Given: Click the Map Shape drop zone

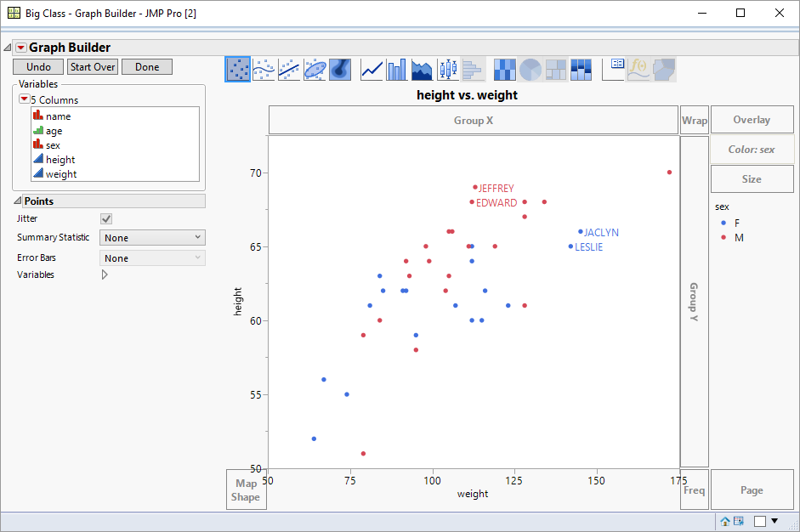Looking at the screenshot, I should point(247,490).
